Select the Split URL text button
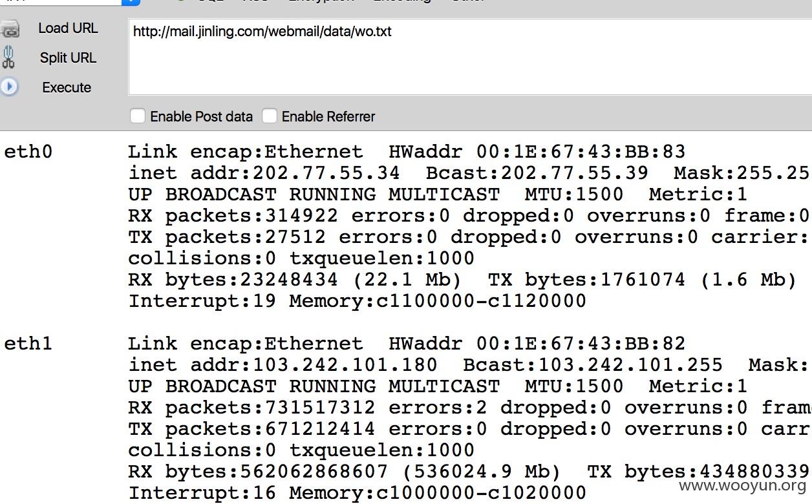Viewport: 812px width, 504px height. click(68, 58)
